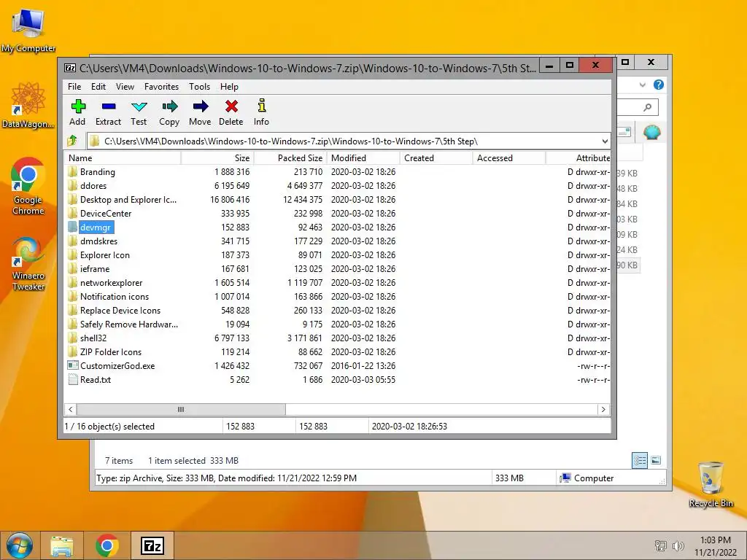
Task: Select the devmgr folder row
Action: point(337,227)
